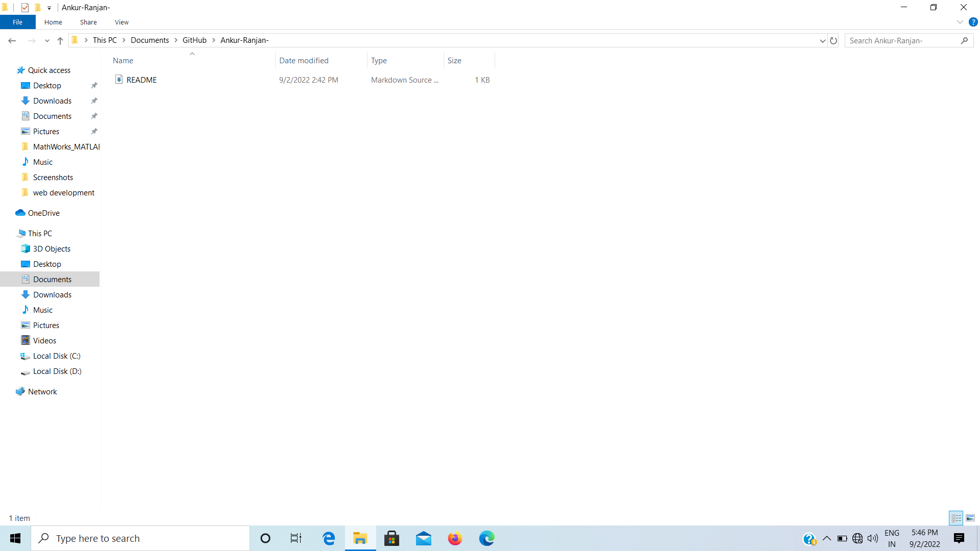Click the Back navigation arrow
Screen dimensions: 980x551
[x=12, y=40]
